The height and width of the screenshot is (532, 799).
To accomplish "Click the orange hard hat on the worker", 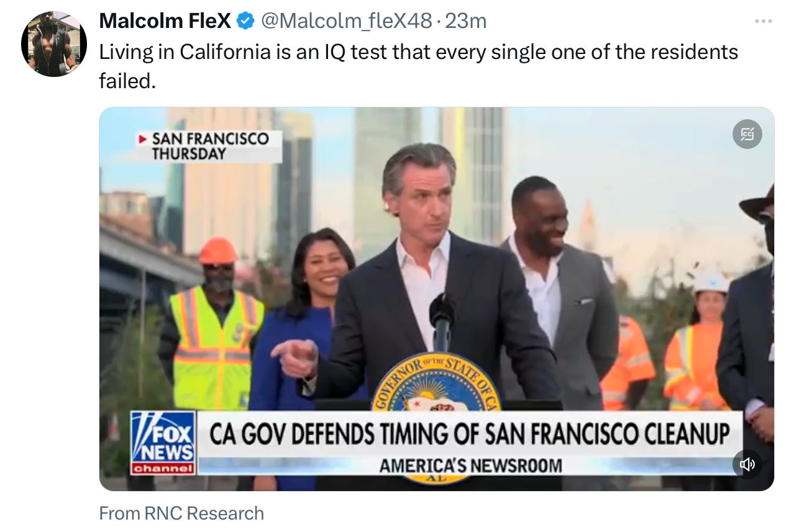I will coord(217,251).
